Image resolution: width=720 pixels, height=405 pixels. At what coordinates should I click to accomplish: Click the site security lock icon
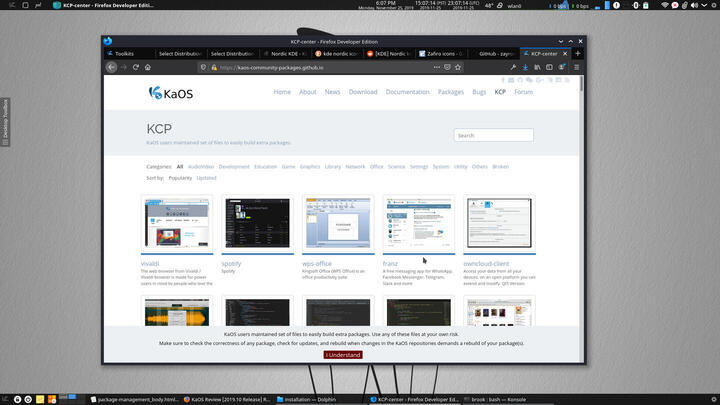click(214, 68)
